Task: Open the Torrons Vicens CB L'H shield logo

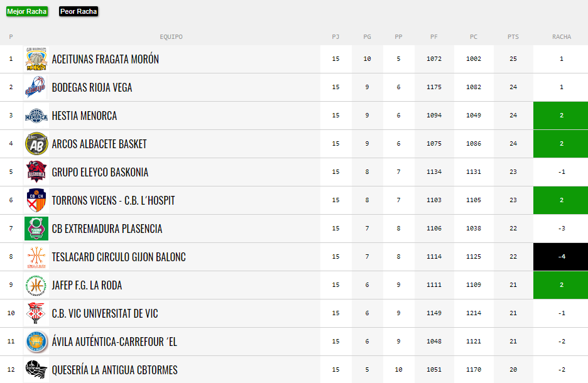Action: click(x=36, y=200)
